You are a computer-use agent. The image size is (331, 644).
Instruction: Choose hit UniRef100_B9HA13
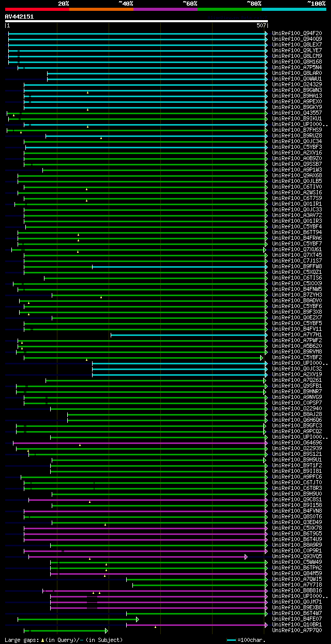(x=296, y=96)
